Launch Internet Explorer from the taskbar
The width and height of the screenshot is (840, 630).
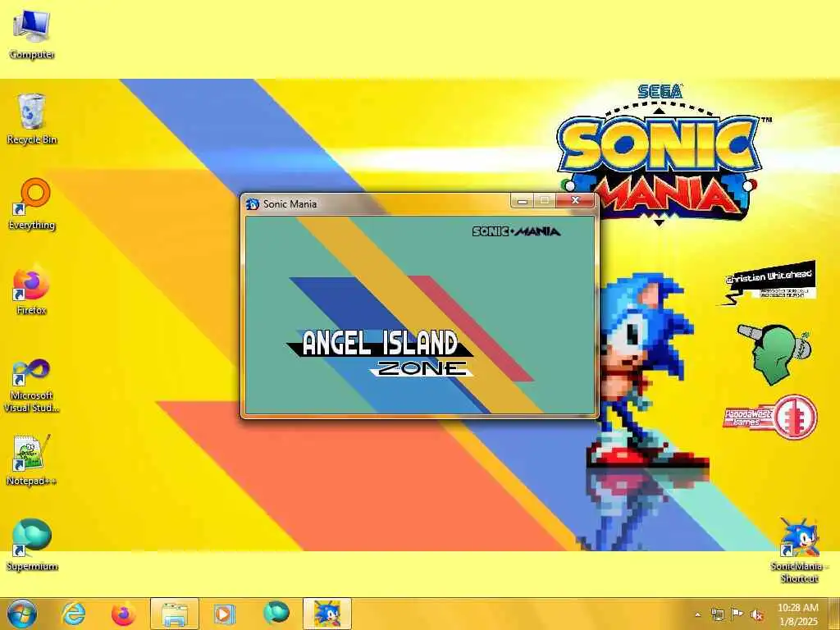73,614
